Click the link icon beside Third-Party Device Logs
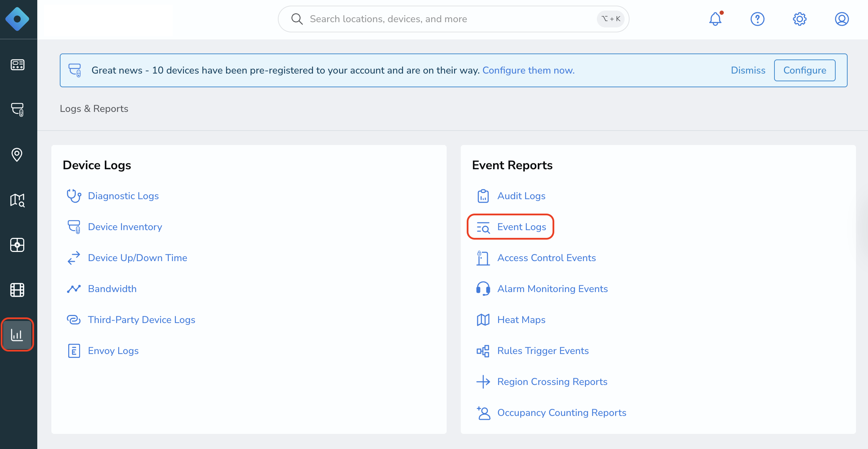Image resolution: width=868 pixels, height=449 pixels. click(74, 320)
